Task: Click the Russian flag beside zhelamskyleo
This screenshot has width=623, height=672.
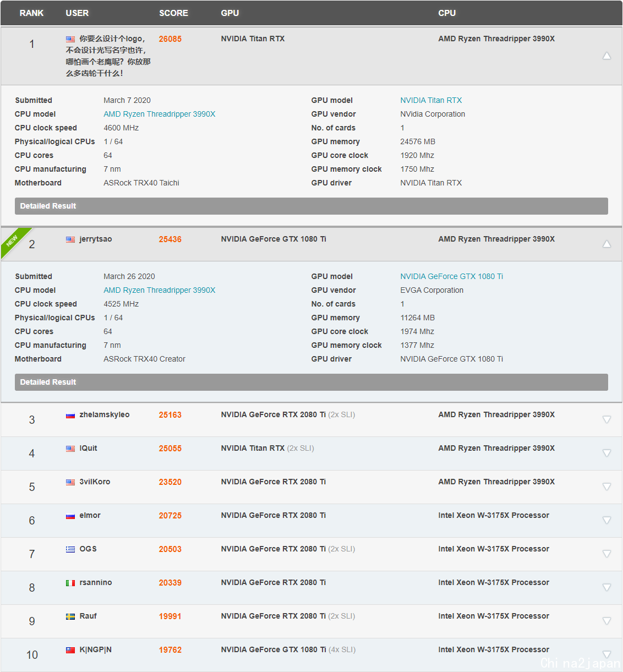Action: [x=70, y=415]
